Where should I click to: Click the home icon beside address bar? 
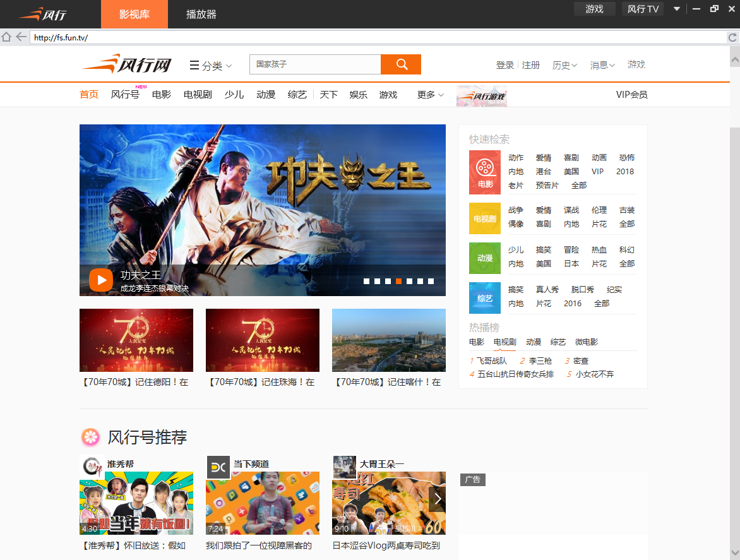[x=6, y=37]
